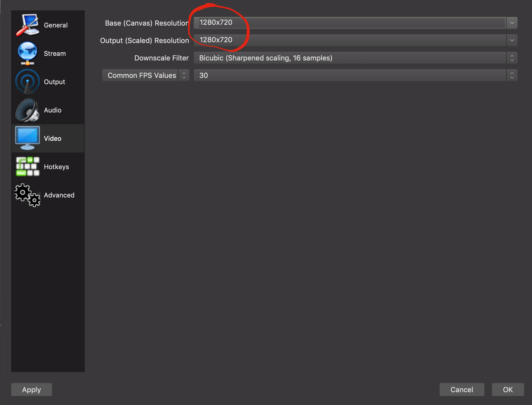Open the Downscale Filter Bicubic dropdown
This screenshot has width=532, height=405.
click(x=355, y=58)
